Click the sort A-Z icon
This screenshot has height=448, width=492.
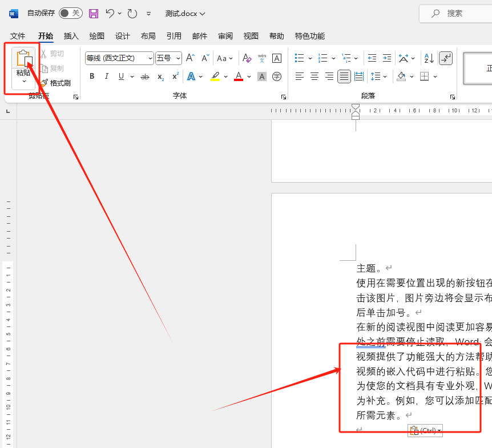click(x=428, y=58)
